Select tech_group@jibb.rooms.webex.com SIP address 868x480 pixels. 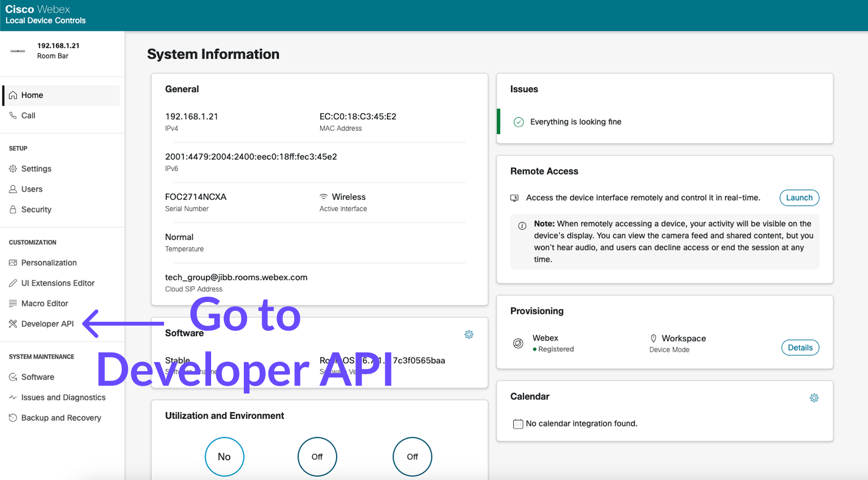[236, 278]
